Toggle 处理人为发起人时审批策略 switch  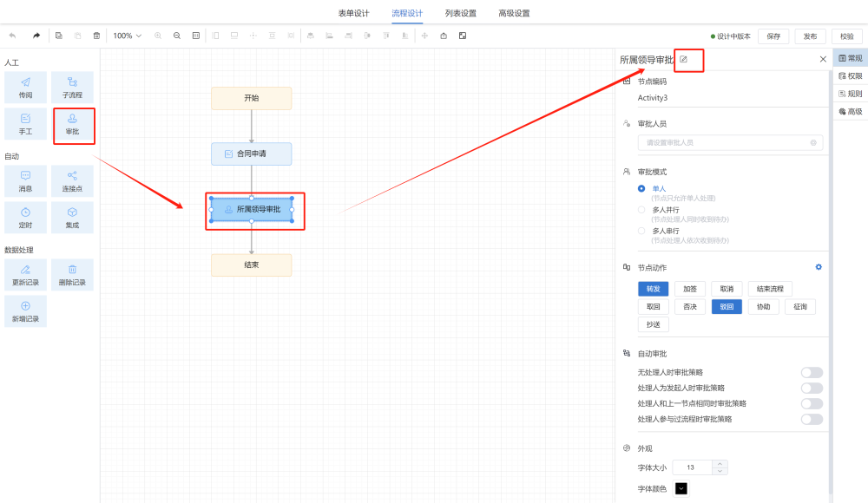[x=812, y=389]
